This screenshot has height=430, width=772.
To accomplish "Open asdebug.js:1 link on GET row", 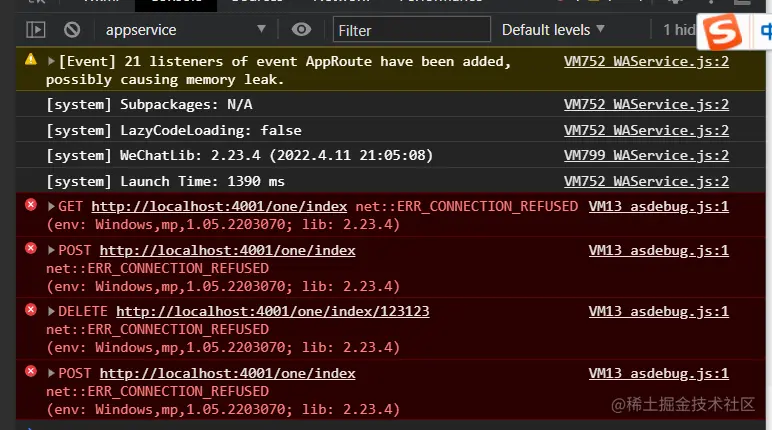I will coord(659,206).
